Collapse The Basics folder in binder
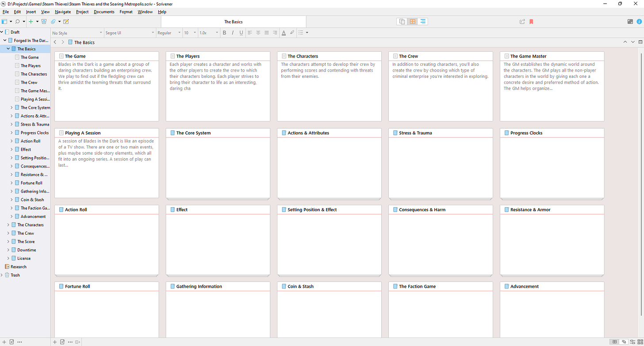This screenshot has width=644, height=346. 8,49
